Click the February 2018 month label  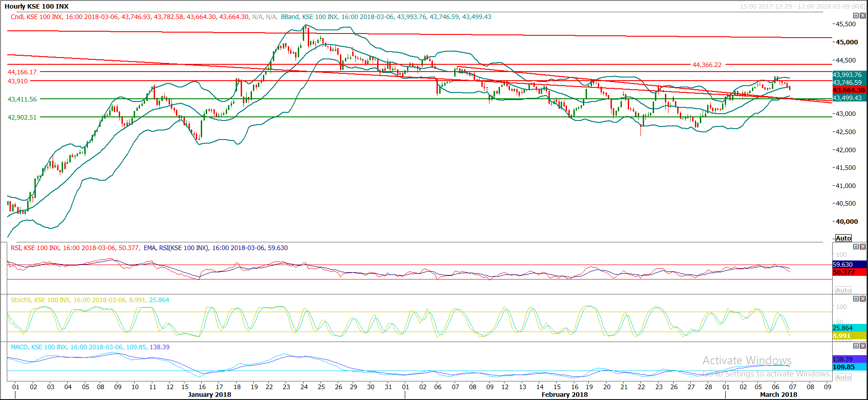point(565,395)
